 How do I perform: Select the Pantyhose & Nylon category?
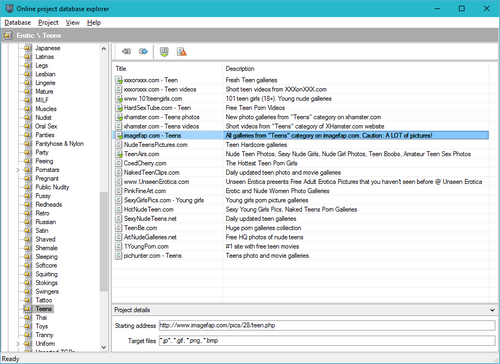tap(60, 144)
